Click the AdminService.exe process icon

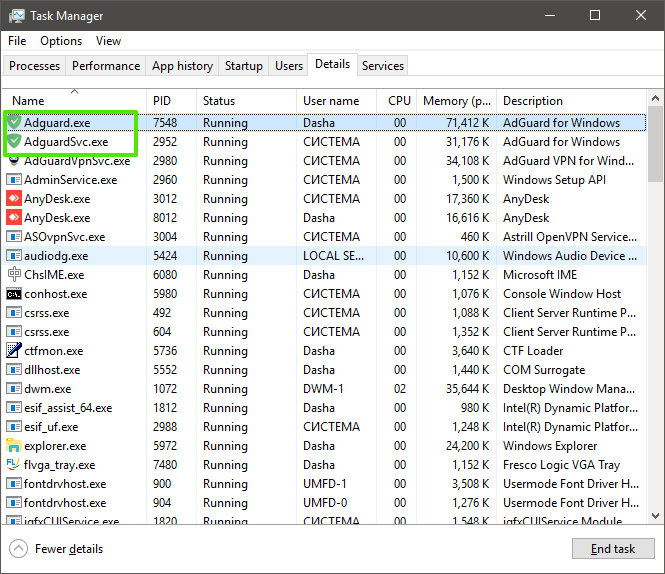[x=14, y=180]
